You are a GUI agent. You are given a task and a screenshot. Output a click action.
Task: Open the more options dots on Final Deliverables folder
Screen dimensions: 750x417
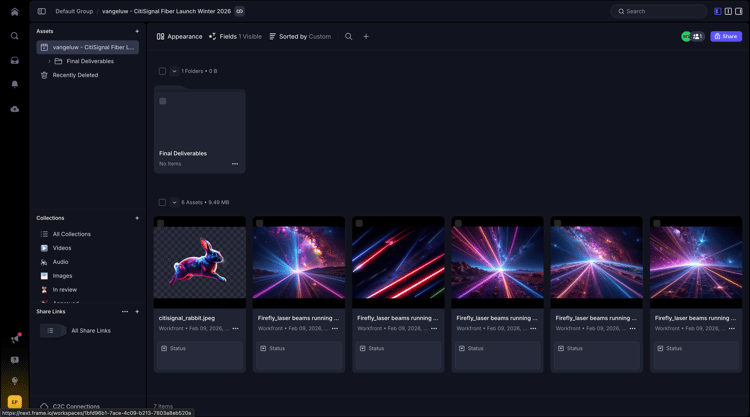click(235, 164)
